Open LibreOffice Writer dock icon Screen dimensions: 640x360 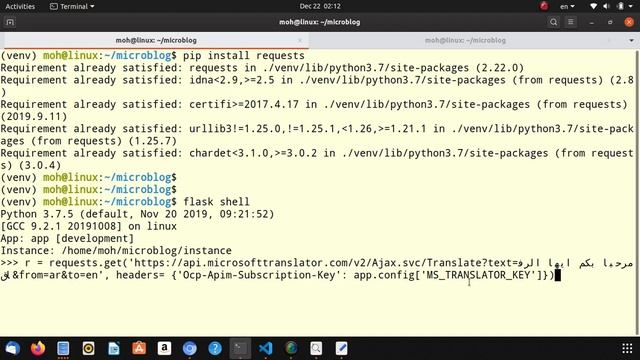(114, 348)
